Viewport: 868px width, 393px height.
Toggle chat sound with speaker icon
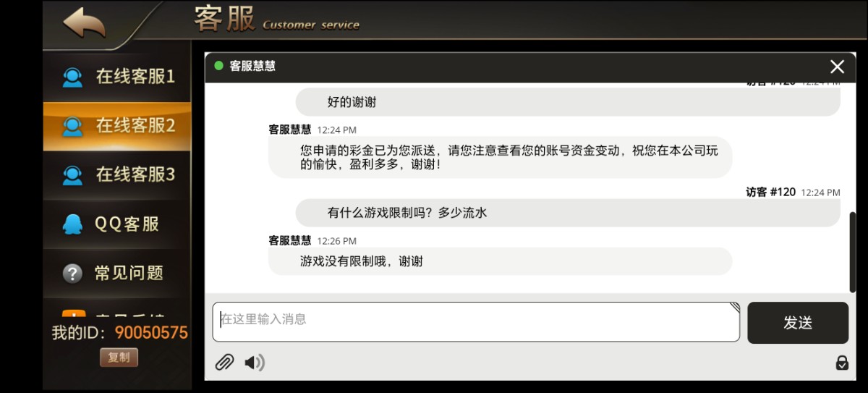coord(254,363)
